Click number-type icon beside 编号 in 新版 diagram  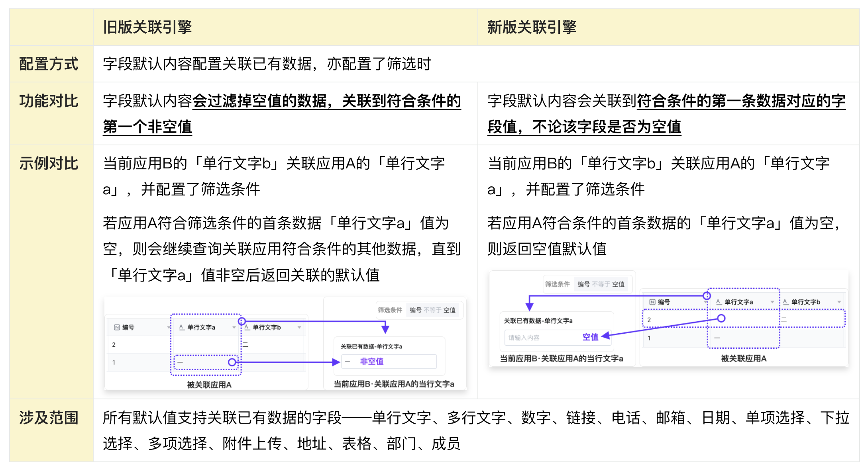[652, 302]
